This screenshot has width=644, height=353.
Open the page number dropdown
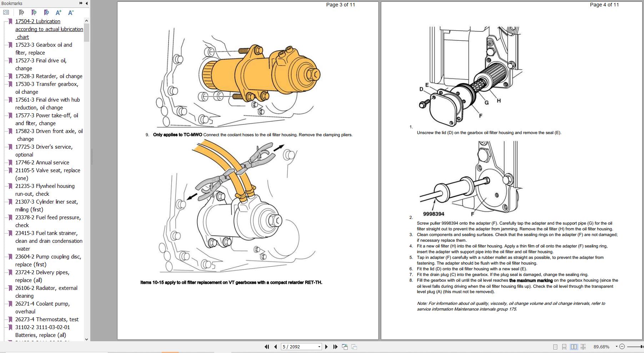[x=319, y=347]
